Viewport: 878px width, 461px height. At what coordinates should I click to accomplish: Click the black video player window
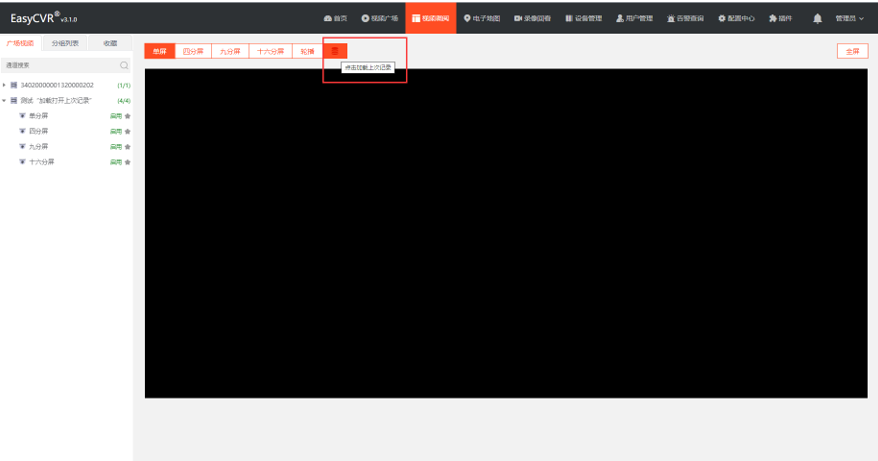click(506, 234)
